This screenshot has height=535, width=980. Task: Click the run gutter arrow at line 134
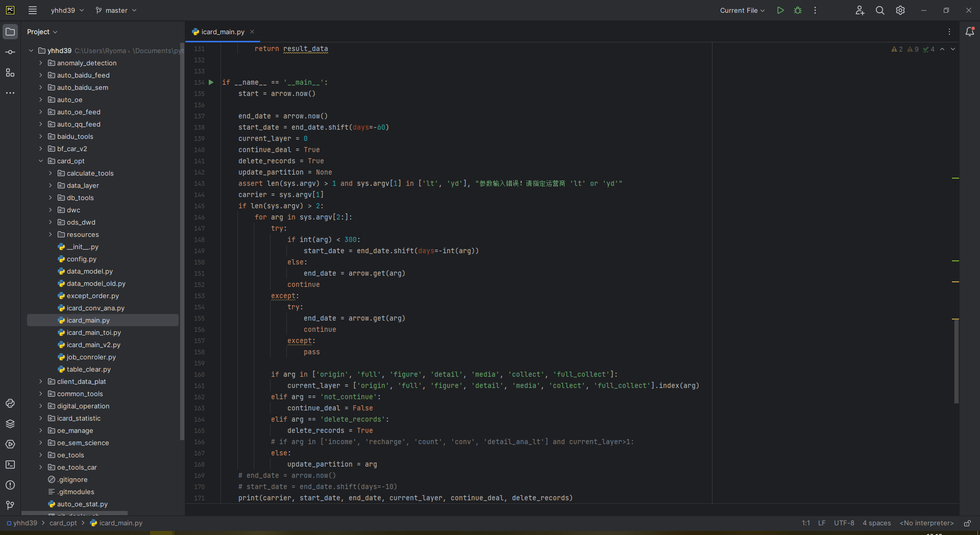pos(211,82)
